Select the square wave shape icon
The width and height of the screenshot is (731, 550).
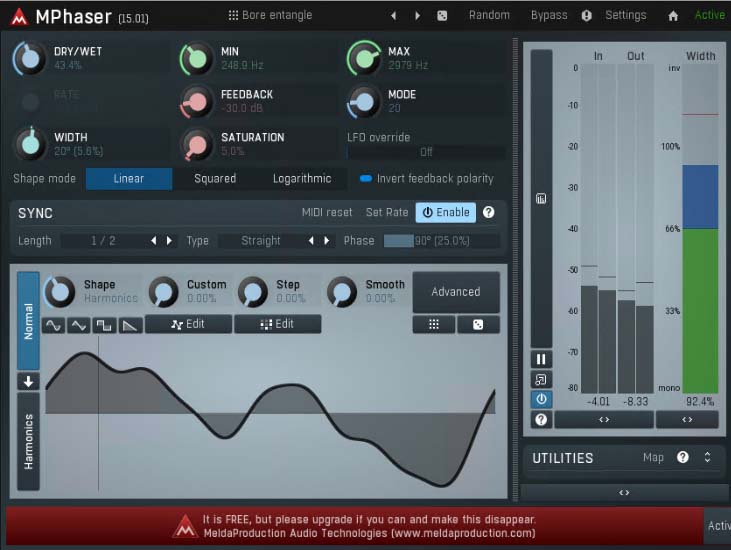(104, 325)
